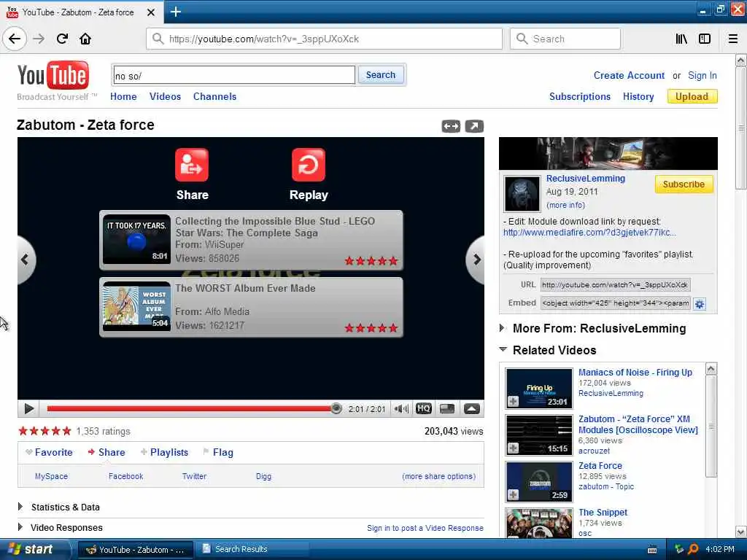The image size is (747, 560).
Task: Open the player pop-up menu arrow
Action: (472, 408)
